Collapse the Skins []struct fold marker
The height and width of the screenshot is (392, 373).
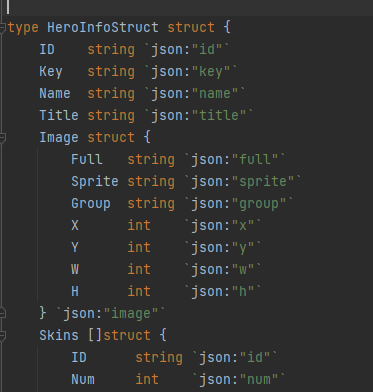click(x=2, y=336)
